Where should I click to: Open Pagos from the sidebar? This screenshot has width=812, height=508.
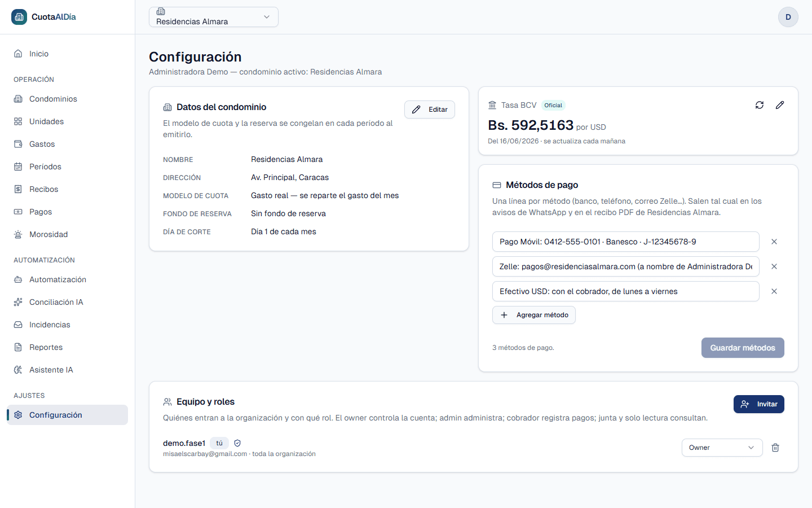tap(68, 212)
